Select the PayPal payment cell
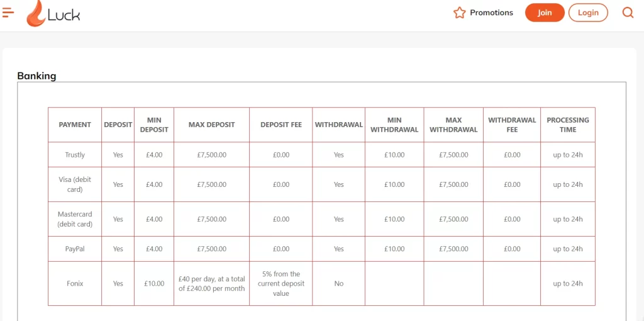Image resolution: width=644 pixels, height=321 pixels. point(75,249)
